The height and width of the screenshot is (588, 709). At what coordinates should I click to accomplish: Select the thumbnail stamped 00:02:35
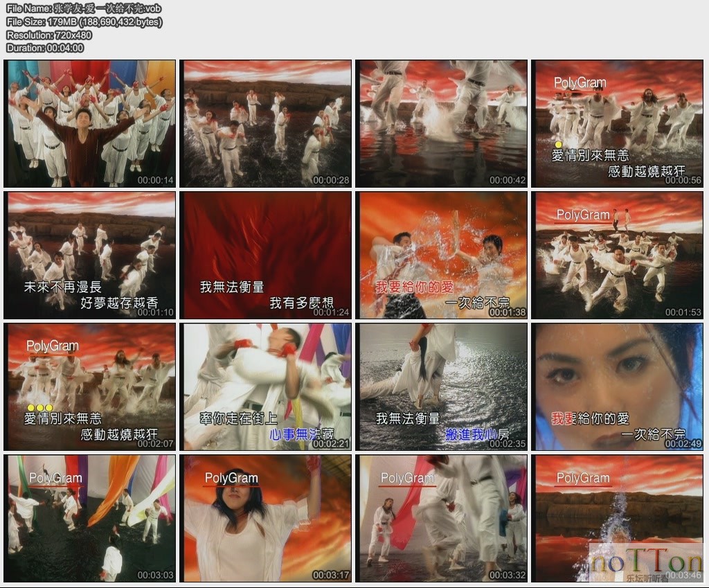[441, 386]
